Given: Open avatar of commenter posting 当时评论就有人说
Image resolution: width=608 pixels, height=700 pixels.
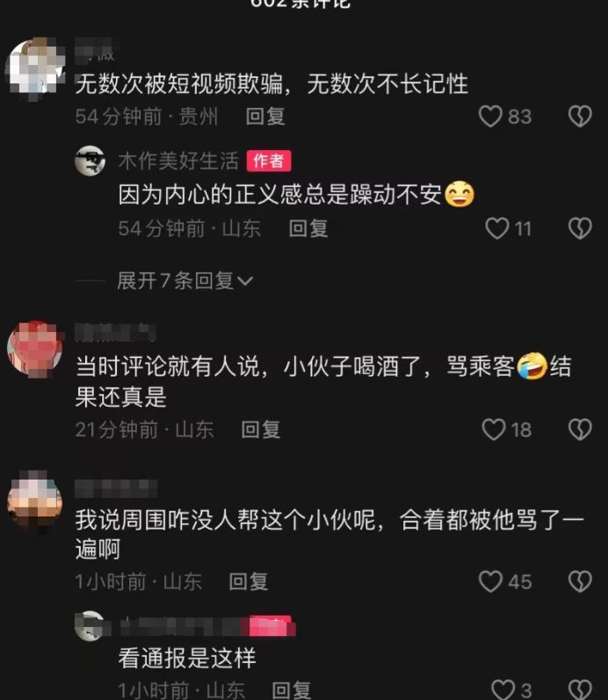Looking at the screenshot, I should pos(36,348).
